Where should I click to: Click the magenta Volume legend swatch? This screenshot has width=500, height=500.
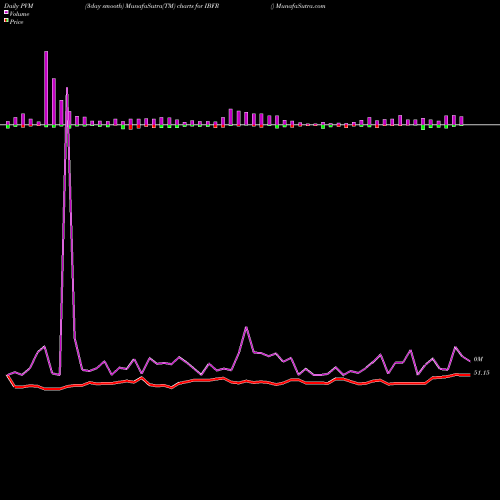tap(6, 12)
